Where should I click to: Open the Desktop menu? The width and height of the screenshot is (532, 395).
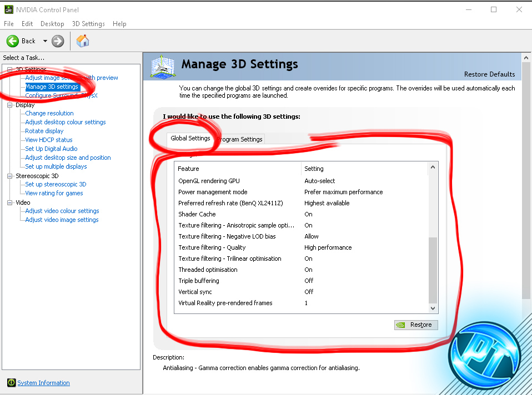pyautogui.click(x=52, y=24)
